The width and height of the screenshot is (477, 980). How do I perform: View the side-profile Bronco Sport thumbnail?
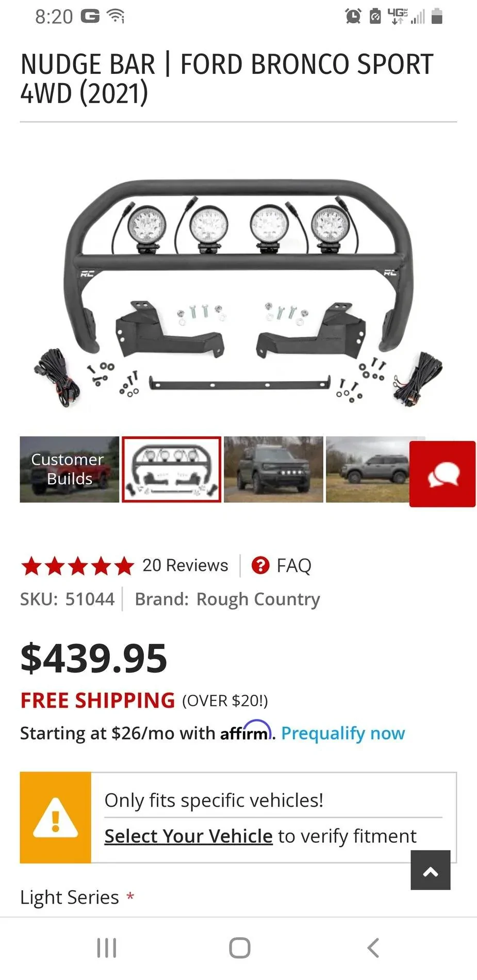[x=368, y=469]
